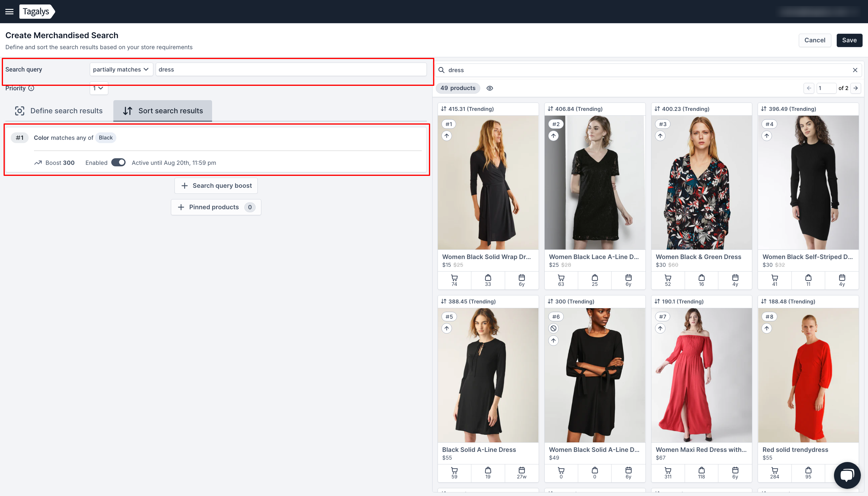The height and width of the screenshot is (496, 868).
Task: Toggle the Enabled switch for Color boost
Action: (x=119, y=162)
